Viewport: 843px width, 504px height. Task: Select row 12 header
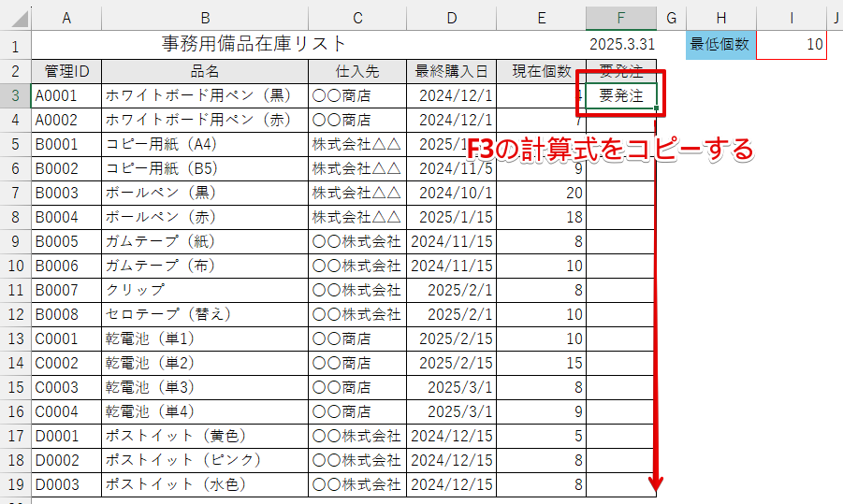tap(15, 314)
